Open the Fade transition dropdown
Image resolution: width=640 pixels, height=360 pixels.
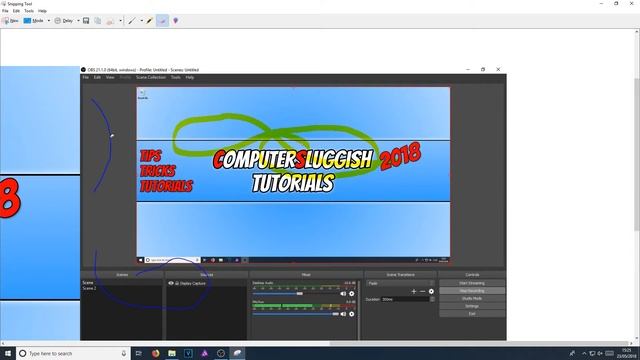point(400,283)
